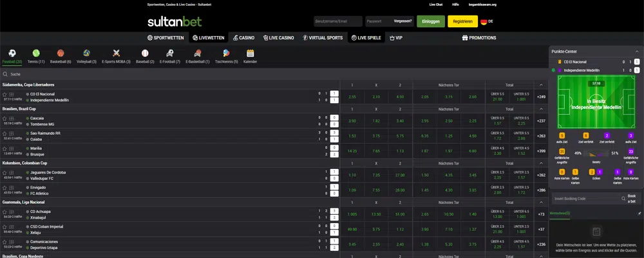644x258 pixels.
Task: Open the LIVE SPIELE menu item
Action: [x=366, y=38]
